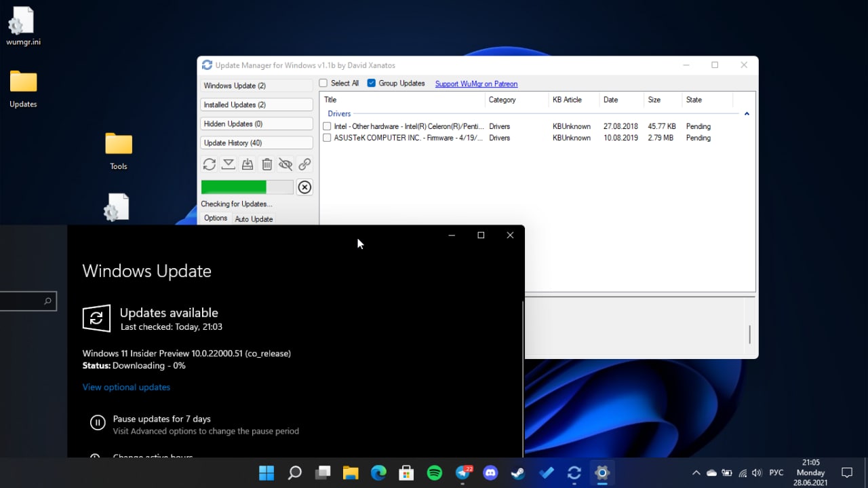
Task: Open Task View from the taskbar
Action: pyautogui.click(x=323, y=473)
